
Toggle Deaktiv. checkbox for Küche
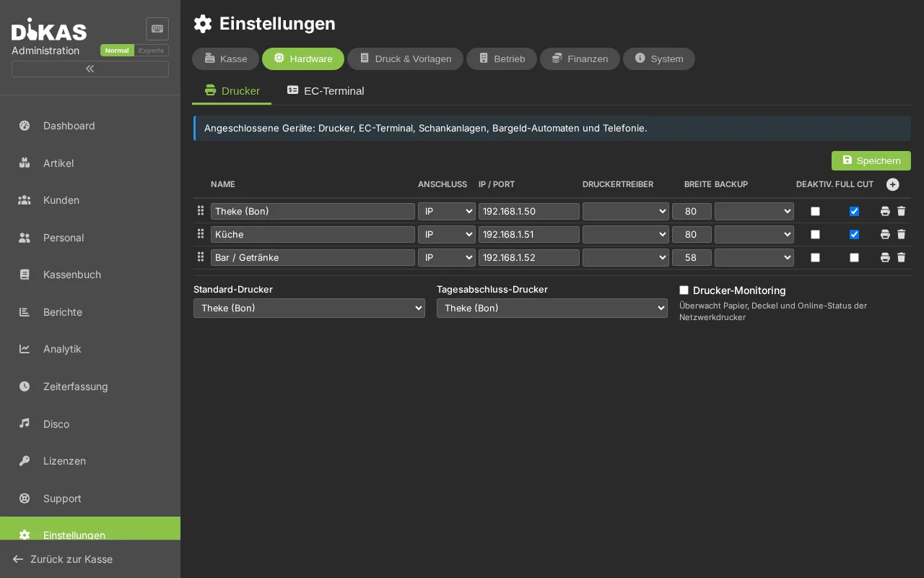click(x=815, y=234)
